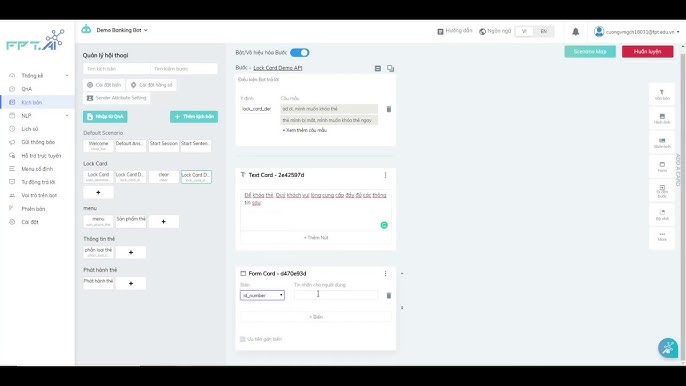The image size is (686, 386).
Task: Click the green Grammarly icon in text card
Action: pos(384,225)
